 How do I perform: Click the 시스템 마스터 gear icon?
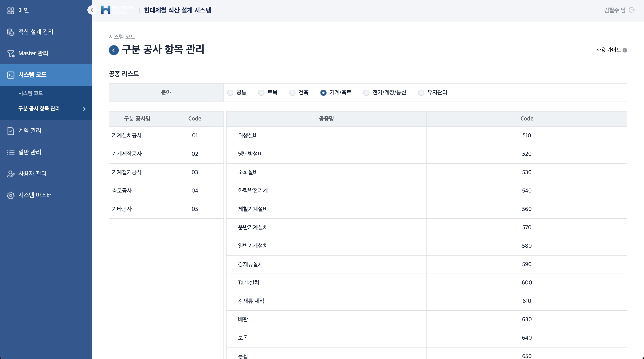(11, 195)
